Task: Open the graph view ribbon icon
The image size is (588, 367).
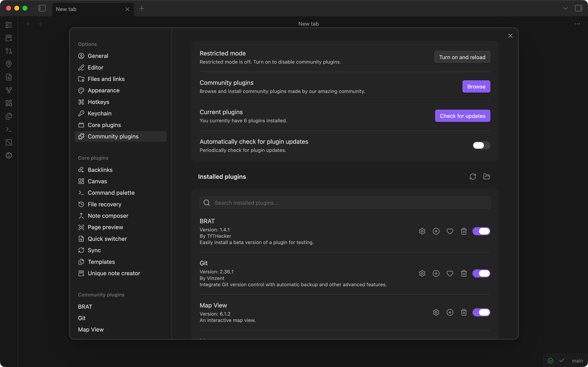Action: coord(9,90)
